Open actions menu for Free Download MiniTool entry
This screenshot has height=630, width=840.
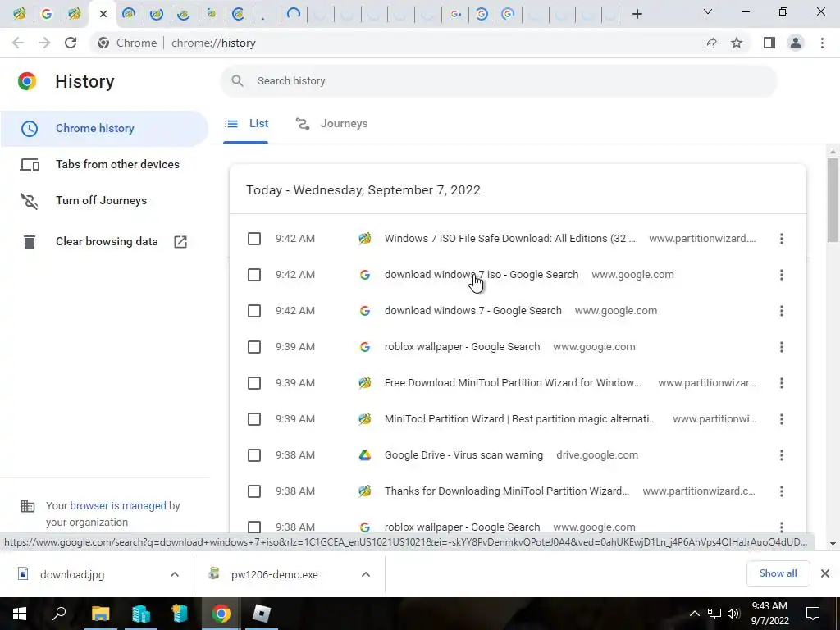(782, 383)
